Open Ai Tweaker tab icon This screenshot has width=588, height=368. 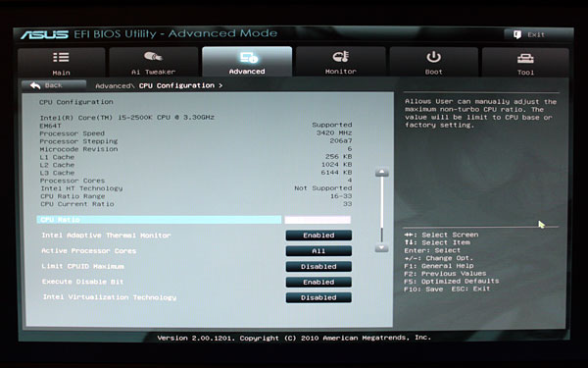tap(153, 57)
